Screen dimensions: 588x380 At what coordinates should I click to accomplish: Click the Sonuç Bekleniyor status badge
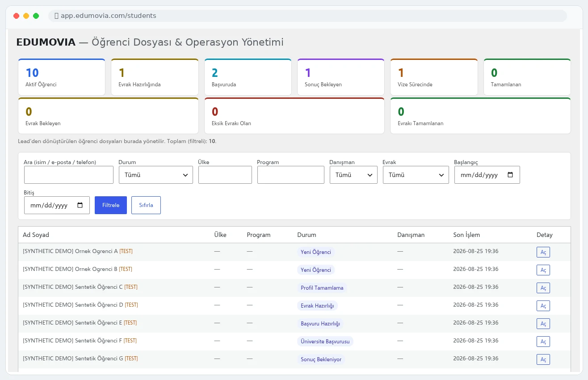(x=321, y=359)
